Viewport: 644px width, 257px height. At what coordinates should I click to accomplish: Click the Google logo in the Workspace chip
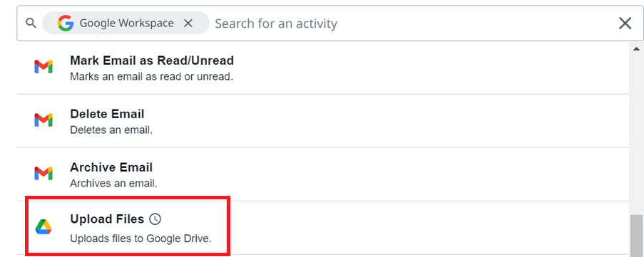[66, 23]
